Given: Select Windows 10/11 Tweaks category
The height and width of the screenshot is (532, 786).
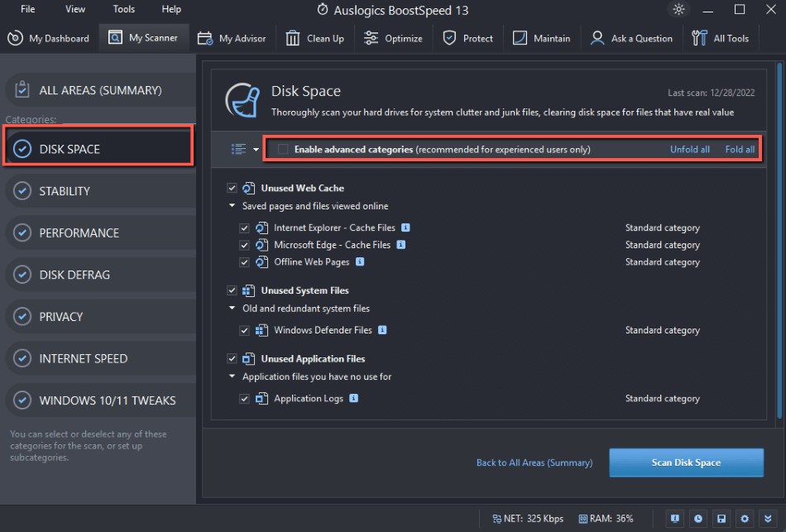Looking at the screenshot, I should [x=100, y=400].
